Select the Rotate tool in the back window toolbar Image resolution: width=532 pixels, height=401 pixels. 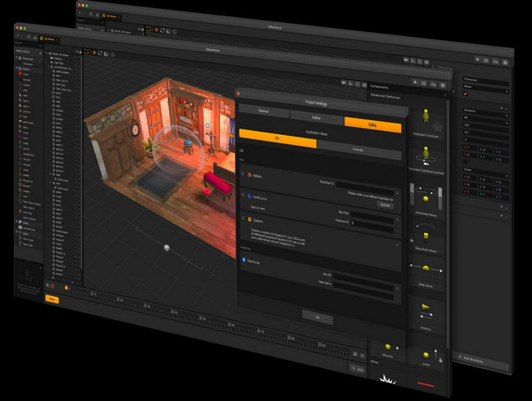coord(162,30)
